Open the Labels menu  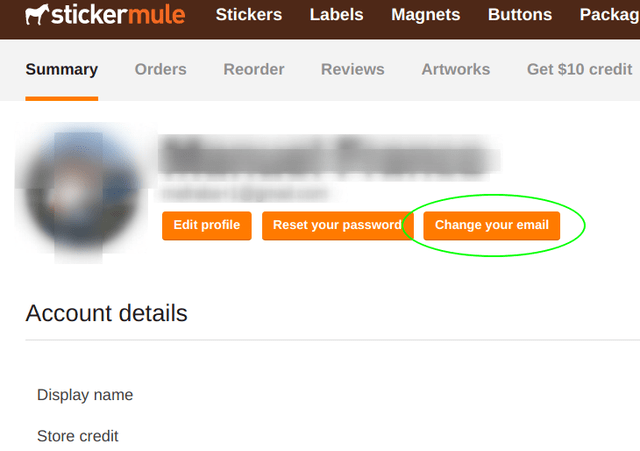tap(336, 15)
